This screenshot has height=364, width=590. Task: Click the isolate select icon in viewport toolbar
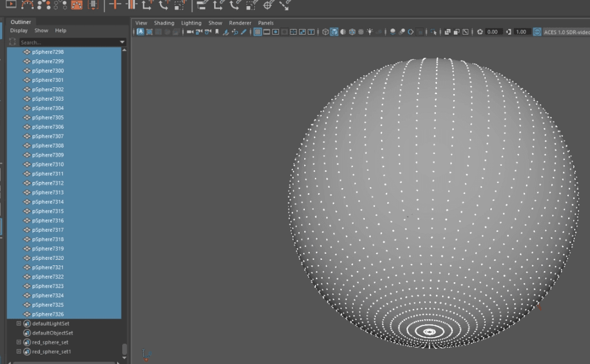434,32
